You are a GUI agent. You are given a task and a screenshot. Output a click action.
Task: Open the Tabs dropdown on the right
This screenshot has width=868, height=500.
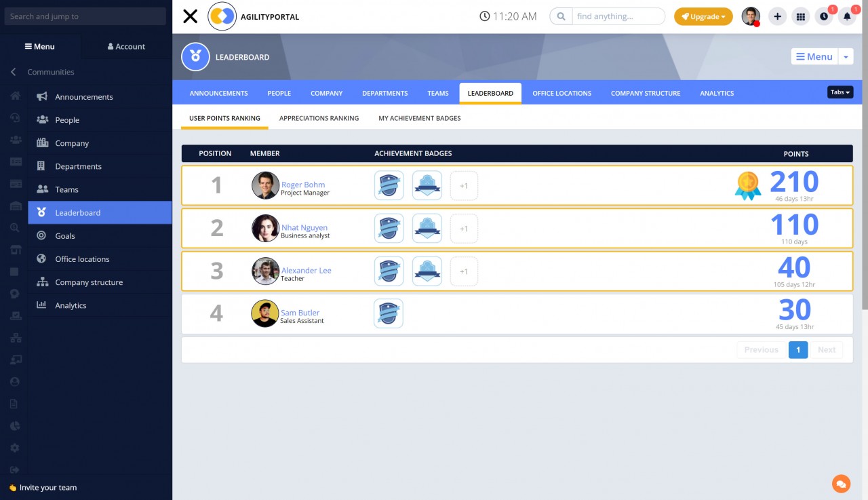click(840, 92)
